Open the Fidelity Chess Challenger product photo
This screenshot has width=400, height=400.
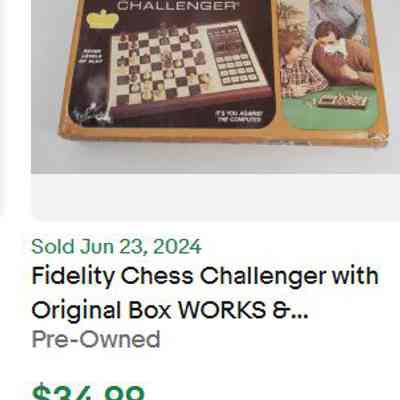[x=215, y=87]
